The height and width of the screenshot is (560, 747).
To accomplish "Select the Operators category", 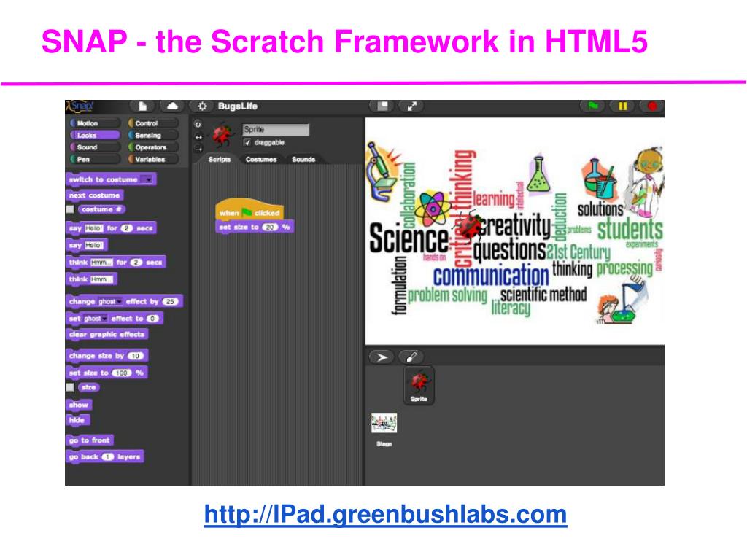I will tap(152, 147).
